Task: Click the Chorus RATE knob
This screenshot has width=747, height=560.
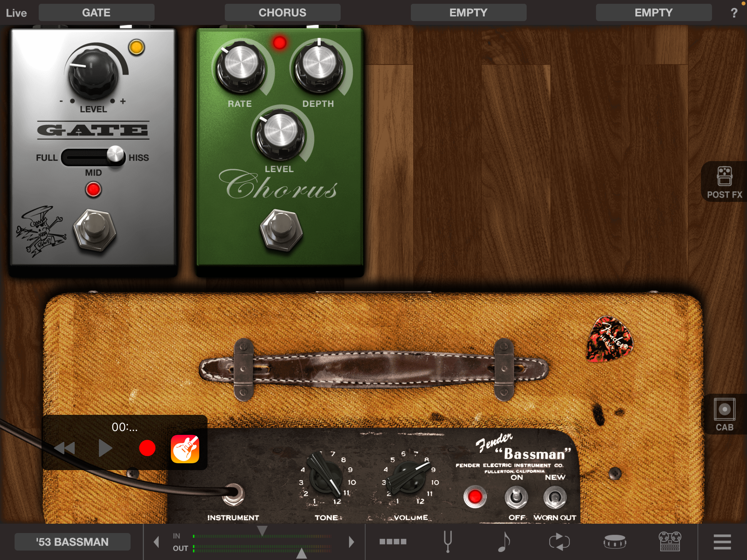Action: coord(241,68)
